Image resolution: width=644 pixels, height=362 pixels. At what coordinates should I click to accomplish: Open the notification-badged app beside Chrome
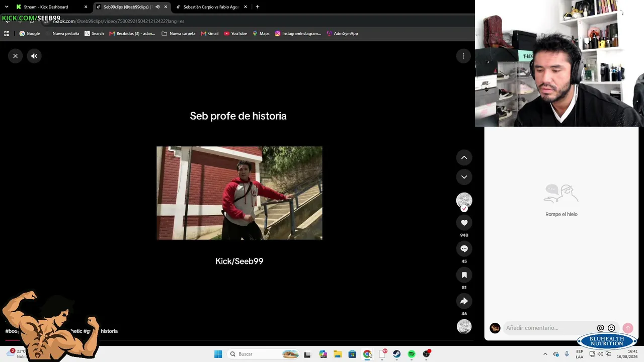click(x=382, y=354)
